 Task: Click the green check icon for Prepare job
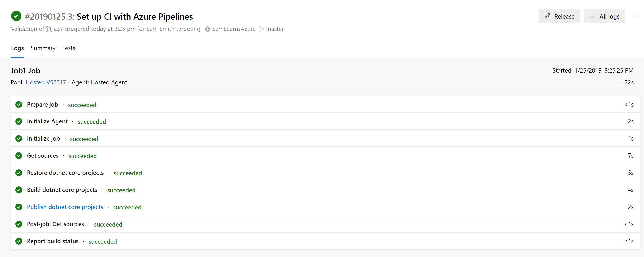click(x=19, y=104)
